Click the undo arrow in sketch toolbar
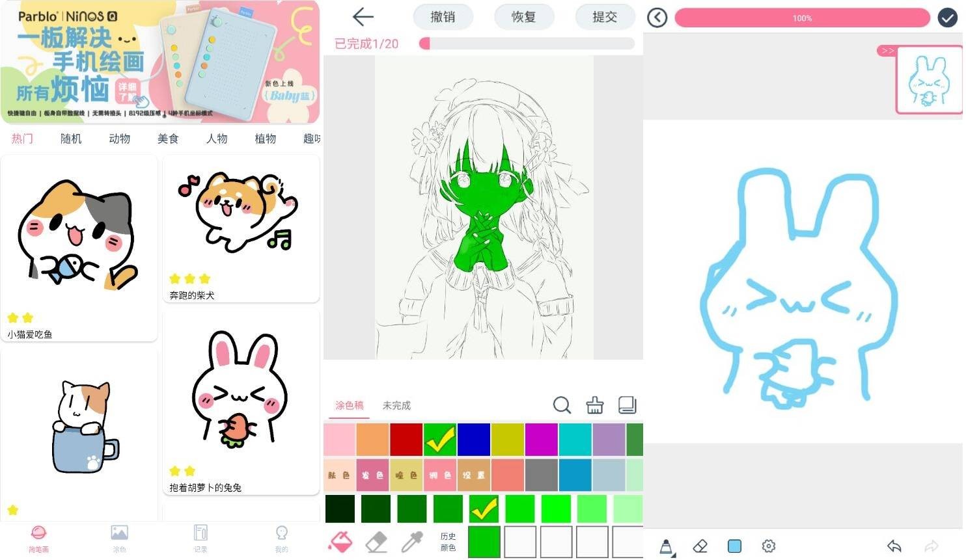 coord(894,546)
